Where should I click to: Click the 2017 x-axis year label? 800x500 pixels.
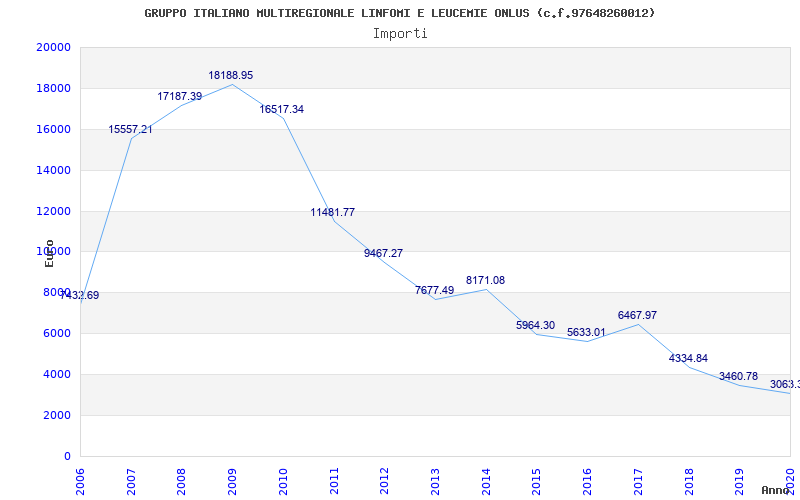pyautogui.click(x=638, y=481)
